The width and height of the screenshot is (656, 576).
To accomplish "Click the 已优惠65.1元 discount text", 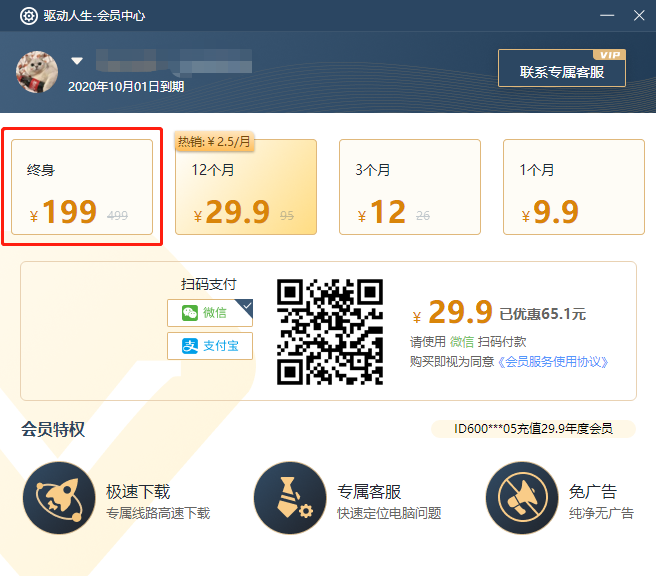I will coord(543,314).
